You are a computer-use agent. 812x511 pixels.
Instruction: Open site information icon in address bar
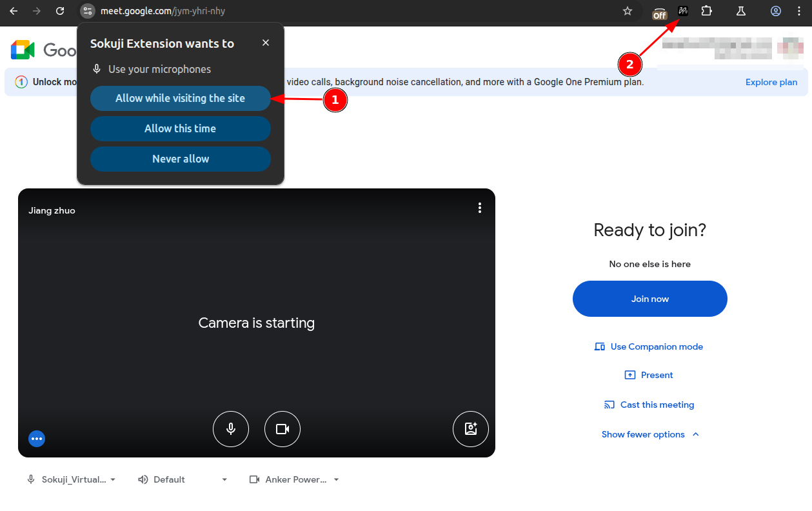pyautogui.click(x=88, y=11)
